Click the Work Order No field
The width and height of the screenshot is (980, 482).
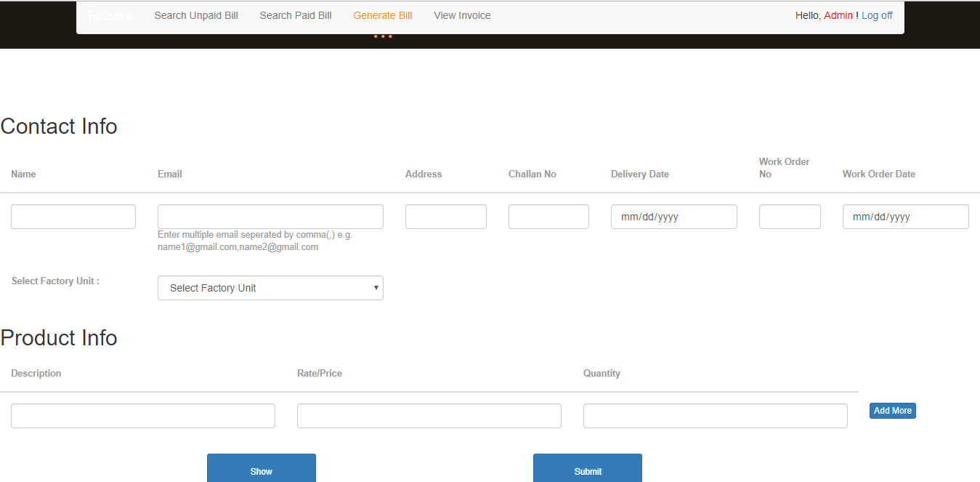coord(790,217)
